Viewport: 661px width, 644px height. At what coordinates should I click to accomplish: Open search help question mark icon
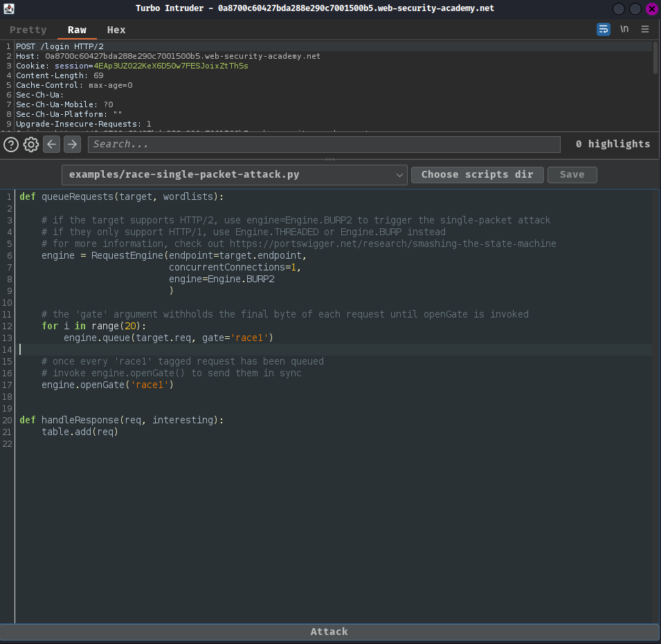point(11,145)
